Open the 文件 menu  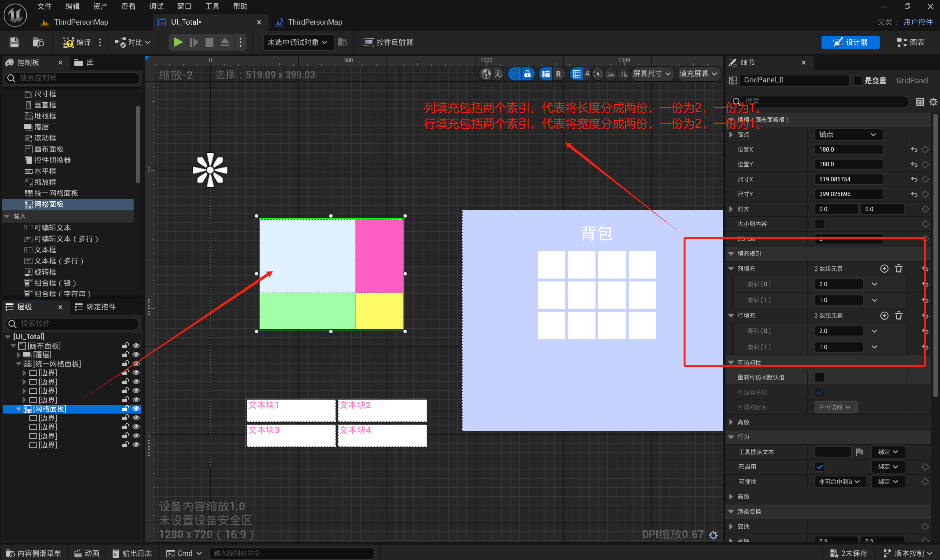pyautogui.click(x=44, y=6)
